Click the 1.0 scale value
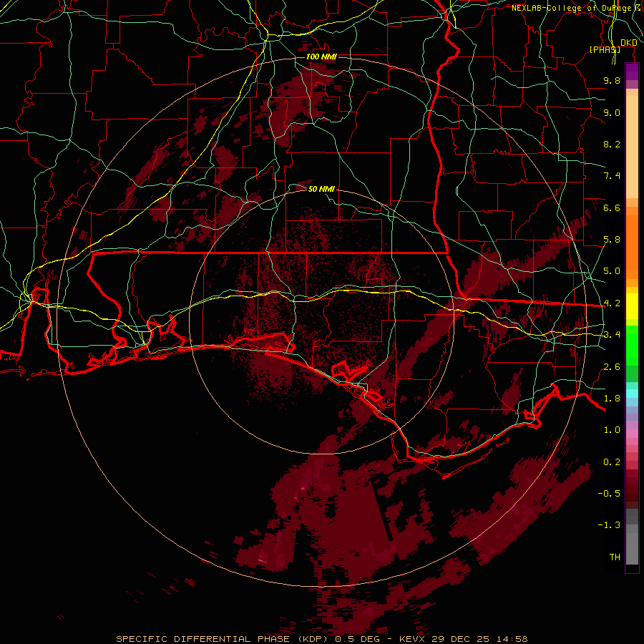Screen dimensions: 644x644 pos(612,430)
